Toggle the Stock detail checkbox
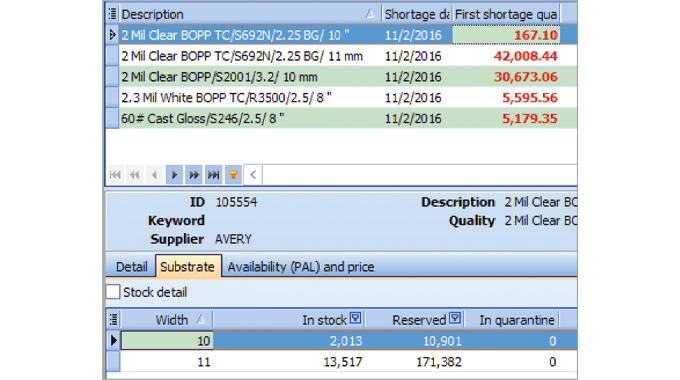 coord(113,292)
